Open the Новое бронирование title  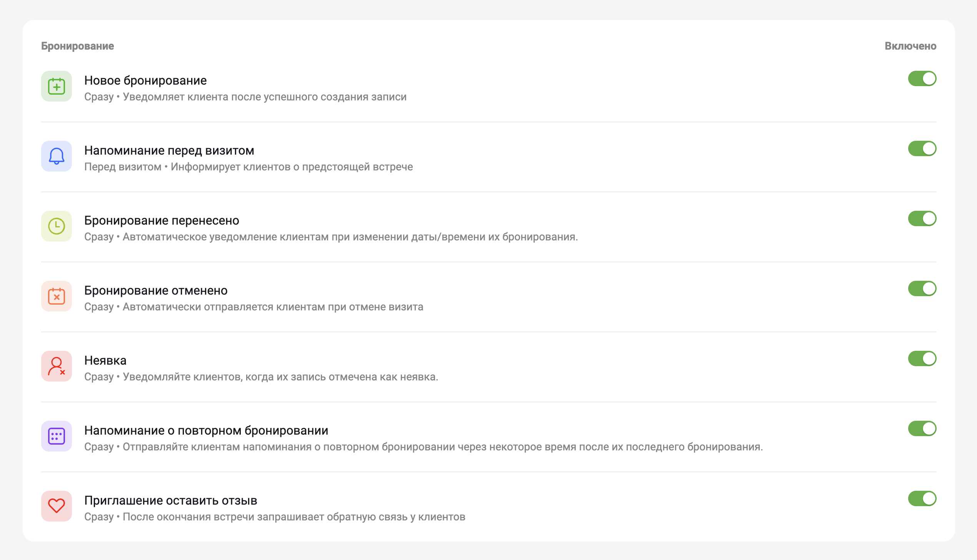[x=145, y=80]
